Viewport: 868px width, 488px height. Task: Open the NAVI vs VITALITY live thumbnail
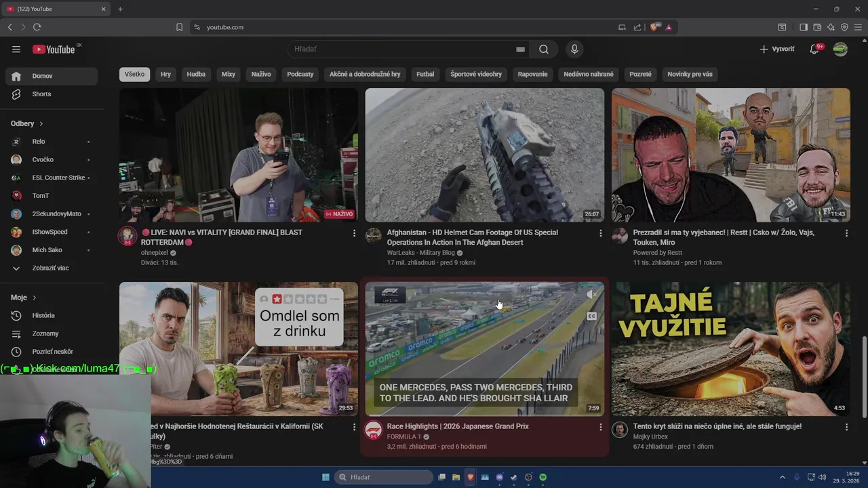(x=239, y=155)
